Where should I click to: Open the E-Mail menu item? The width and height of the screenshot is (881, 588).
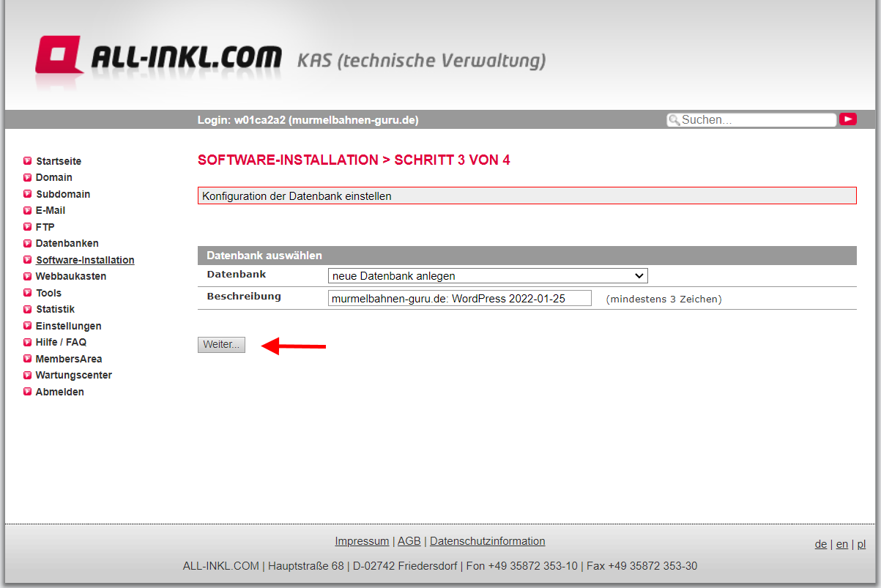51,210
